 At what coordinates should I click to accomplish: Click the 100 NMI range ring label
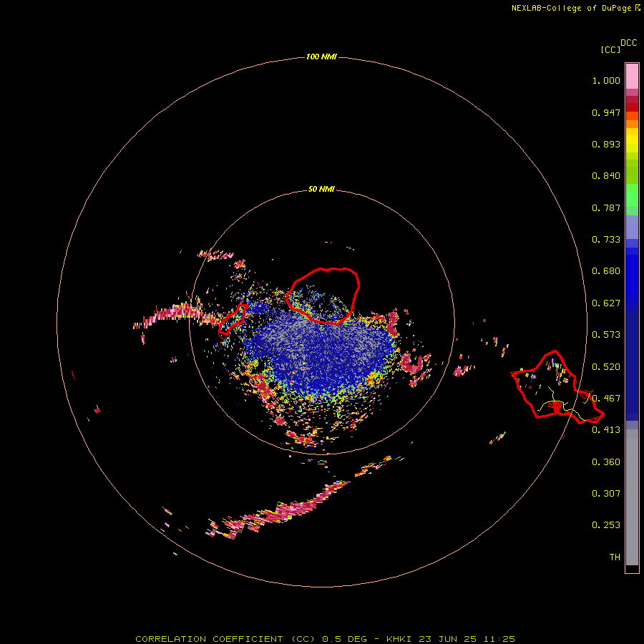(321, 57)
